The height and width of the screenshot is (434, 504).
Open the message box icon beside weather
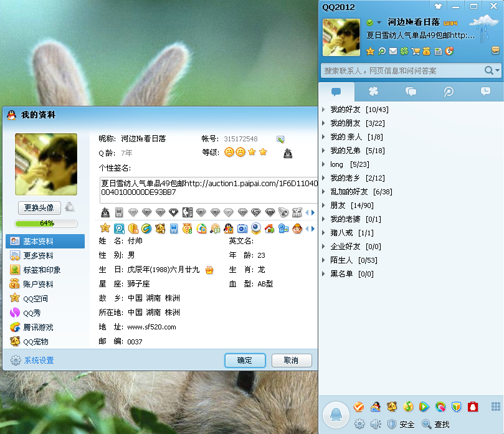click(495, 50)
